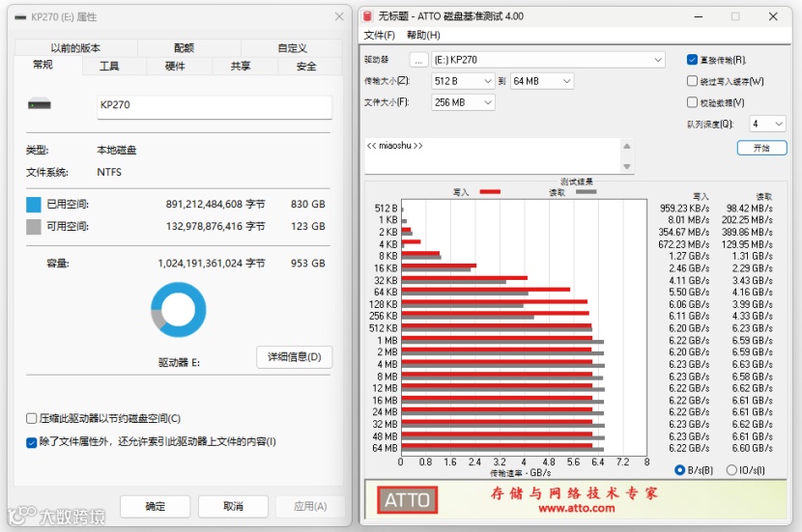This screenshot has width=802, height=532.
Task: Click the gray free space color swatch
Action: (33, 226)
